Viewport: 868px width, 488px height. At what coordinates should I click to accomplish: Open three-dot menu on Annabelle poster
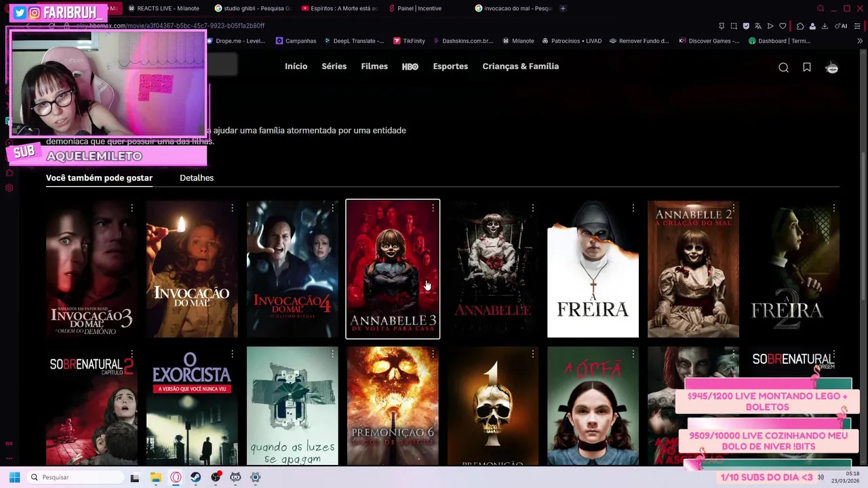tap(533, 207)
